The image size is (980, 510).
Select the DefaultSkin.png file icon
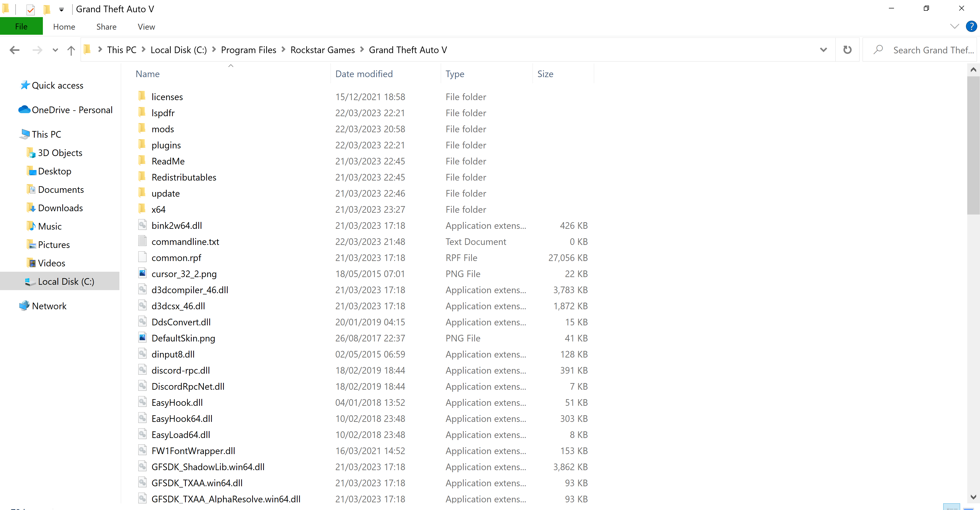coord(142,338)
